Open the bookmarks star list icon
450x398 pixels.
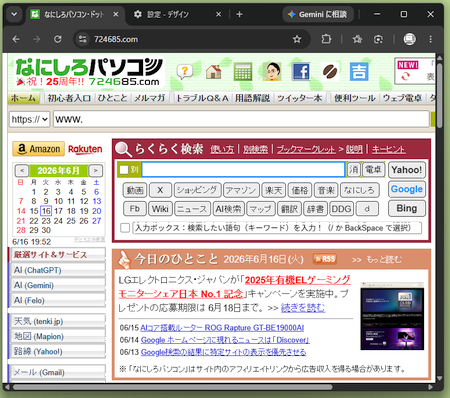coord(357,39)
